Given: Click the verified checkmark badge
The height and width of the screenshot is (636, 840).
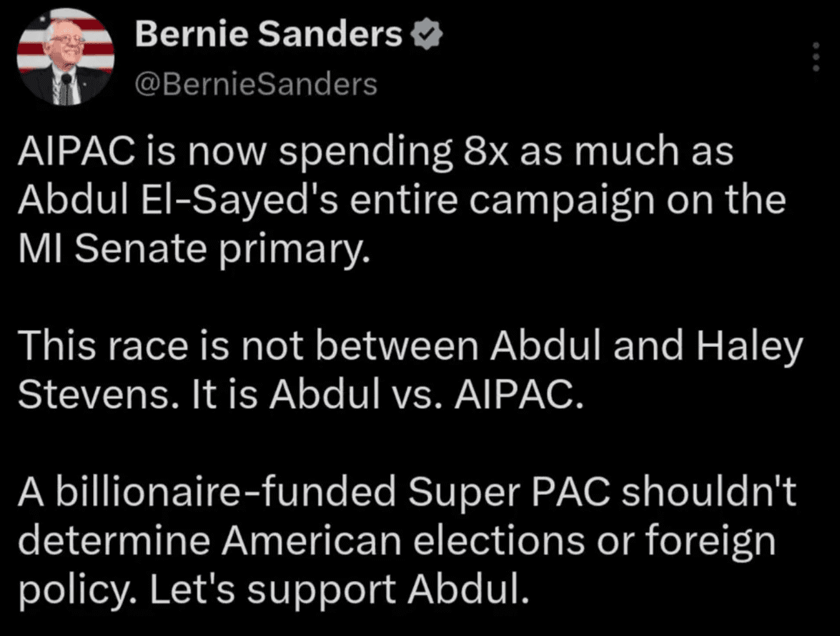Looking at the screenshot, I should point(427,35).
